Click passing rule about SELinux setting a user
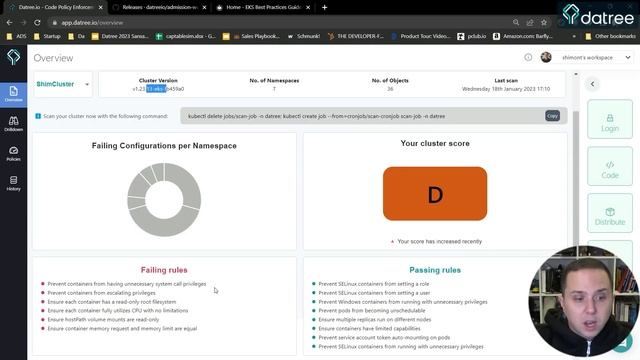This screenshot has width=640, height=360. [374, 293]
